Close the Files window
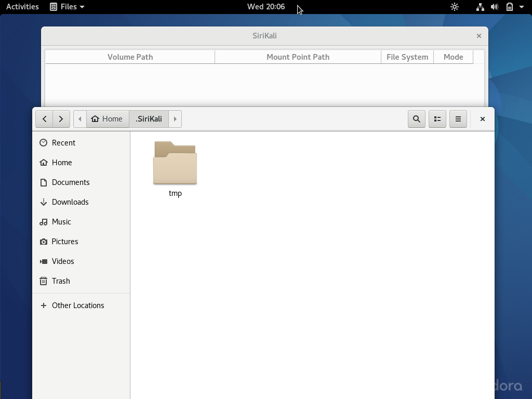Screen dimensions: 532x399 483,119
